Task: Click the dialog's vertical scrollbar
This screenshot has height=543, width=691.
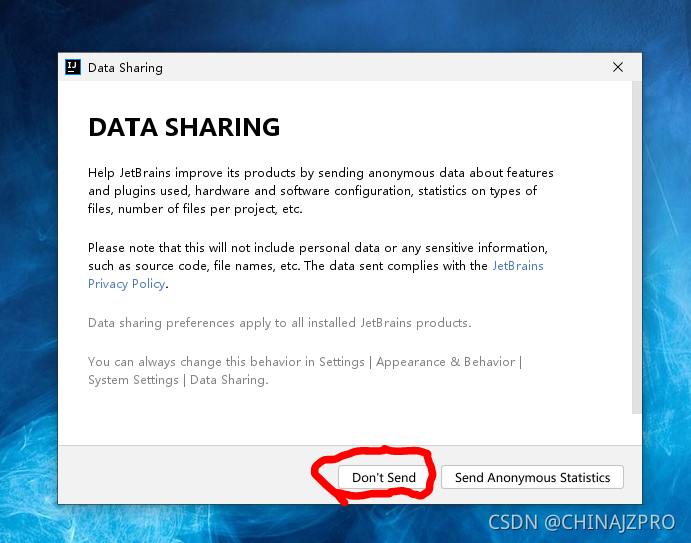Action: (x=636, y=247)
